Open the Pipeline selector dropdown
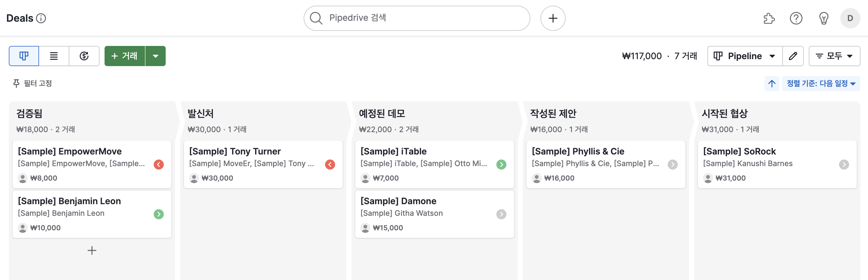 coord(744,56)
